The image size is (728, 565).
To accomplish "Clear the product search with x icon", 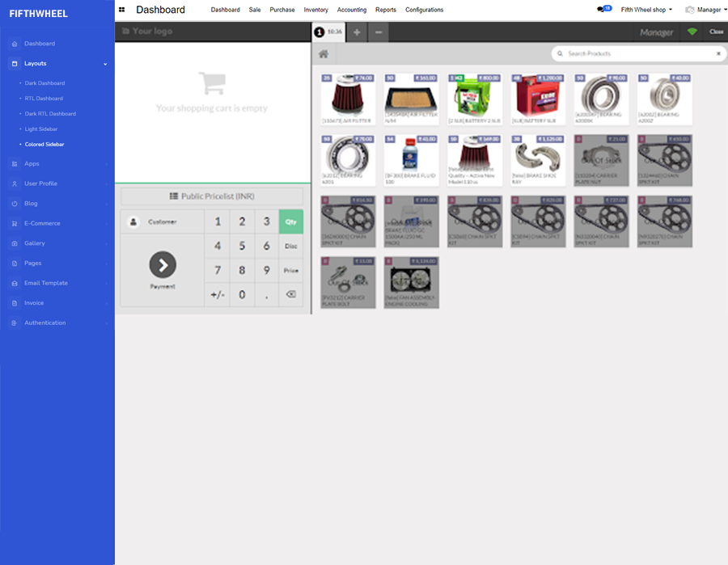I will click(x=717, y=54).
